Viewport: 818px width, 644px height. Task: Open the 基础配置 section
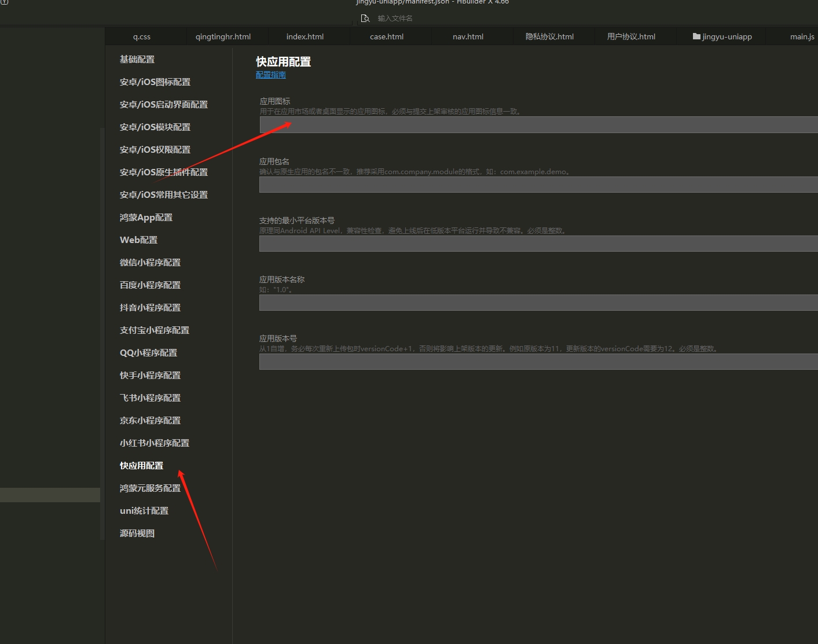point(137,60)
